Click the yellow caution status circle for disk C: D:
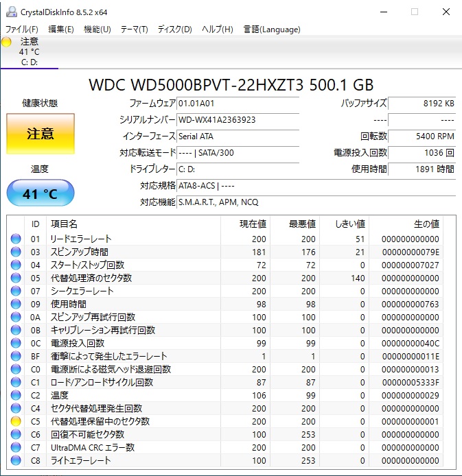Screen dimensions: 462x476 [x=6, y=42]
